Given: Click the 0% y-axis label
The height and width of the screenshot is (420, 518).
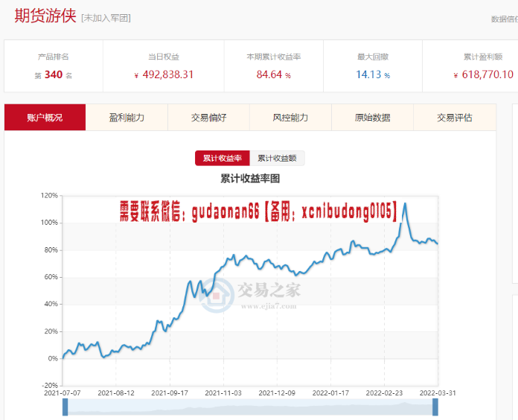Looking at the screenshot, I should 53,358.
